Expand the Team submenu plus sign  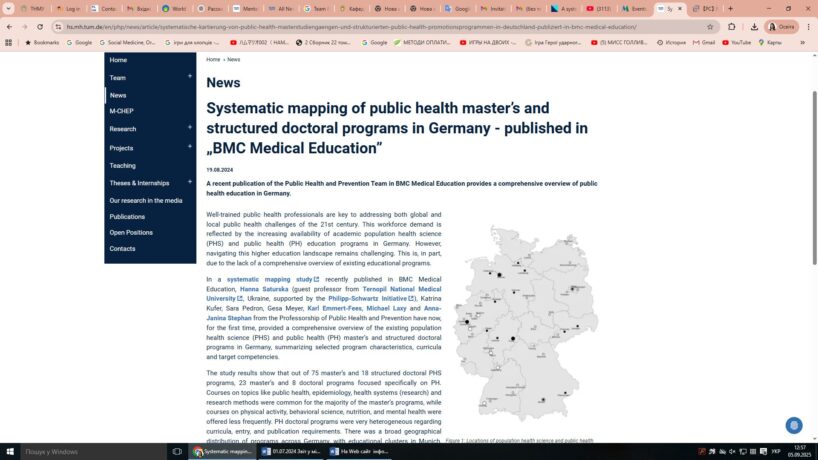(x=190, y=77)
